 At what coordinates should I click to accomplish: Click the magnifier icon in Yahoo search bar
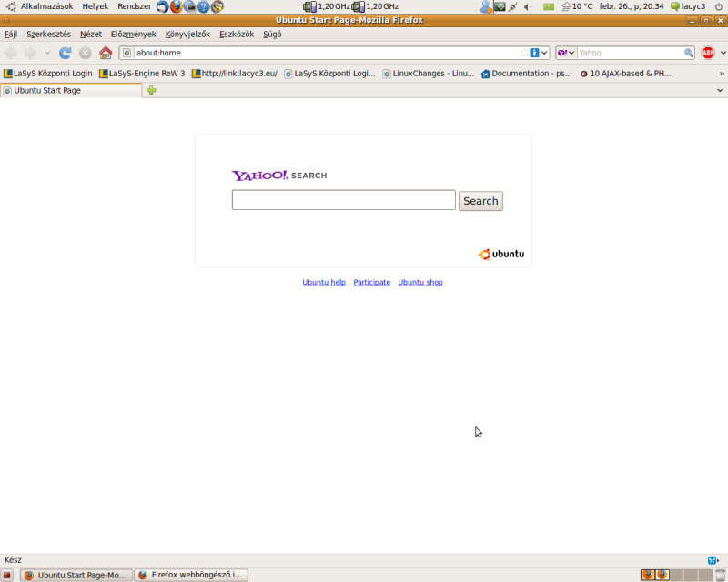pos(689,53)
